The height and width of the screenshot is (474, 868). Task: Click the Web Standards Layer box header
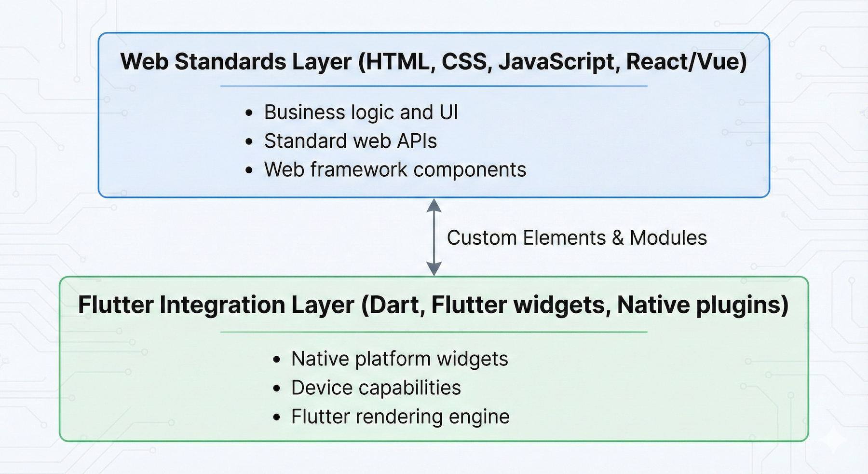pyautogui.click(x=434, y=61)
